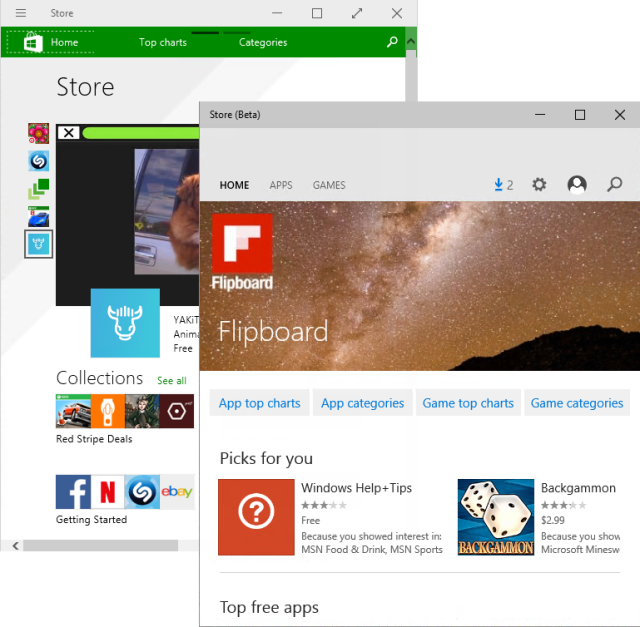
Task: Click the search magnifier in Store (Beta)
Action: (614, 185)
